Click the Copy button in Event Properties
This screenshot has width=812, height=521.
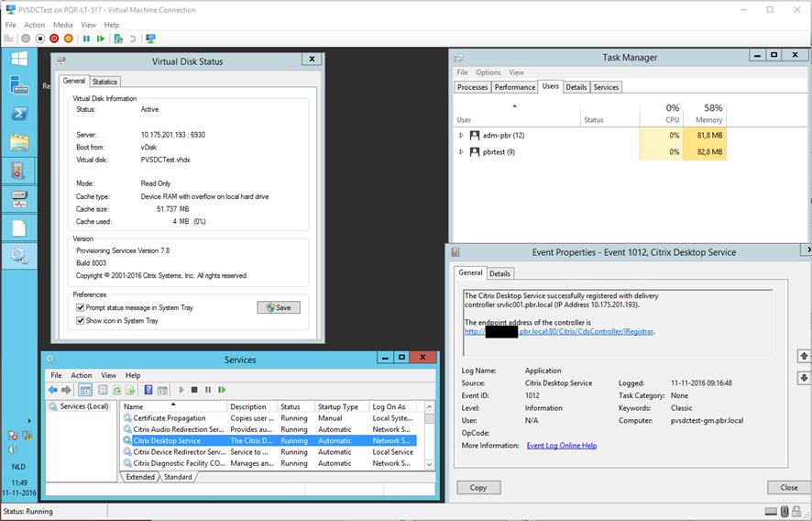tap(478, 487)
